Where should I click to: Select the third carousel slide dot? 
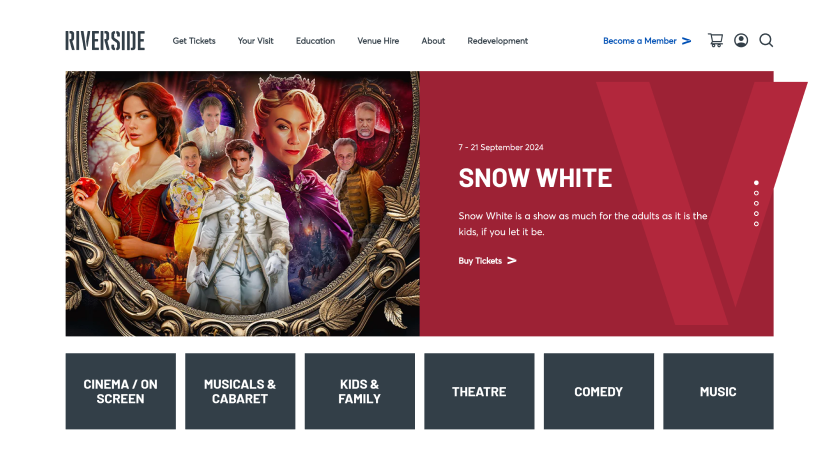(x=756, y=203)
